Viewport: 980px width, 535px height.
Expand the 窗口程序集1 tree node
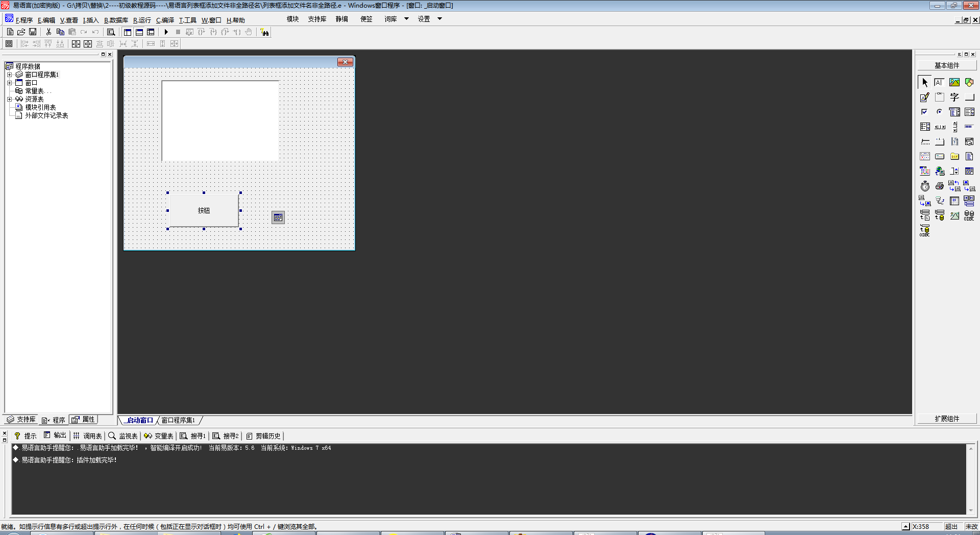[9, 75]
